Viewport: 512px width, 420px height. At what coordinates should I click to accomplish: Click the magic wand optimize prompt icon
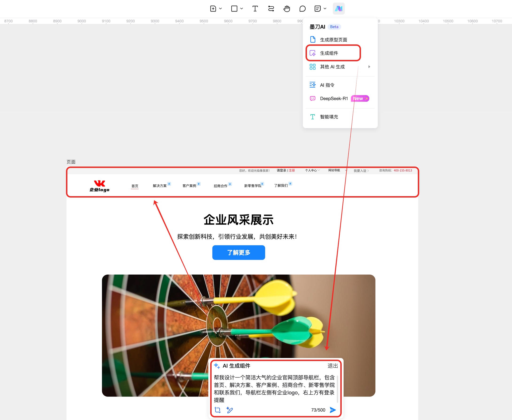(x=229, y=410)
